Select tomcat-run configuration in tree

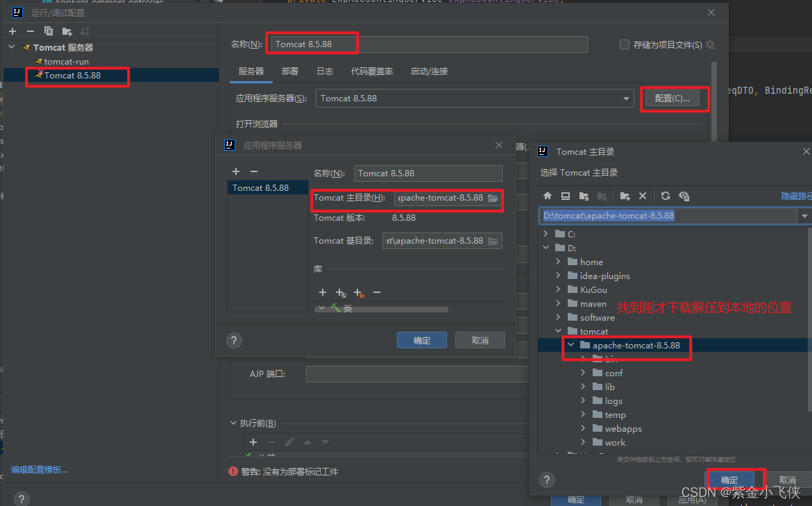click(x=67, y=62)
